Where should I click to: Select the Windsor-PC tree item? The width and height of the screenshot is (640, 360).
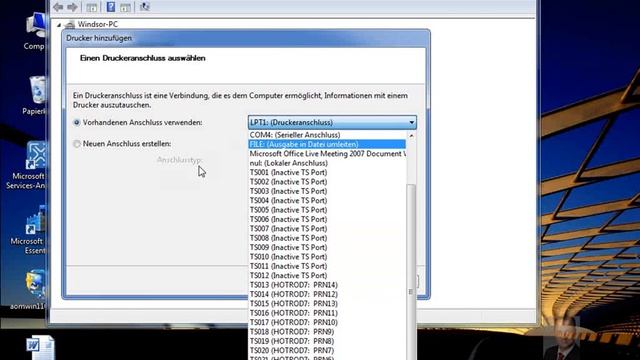pos(98,24)
